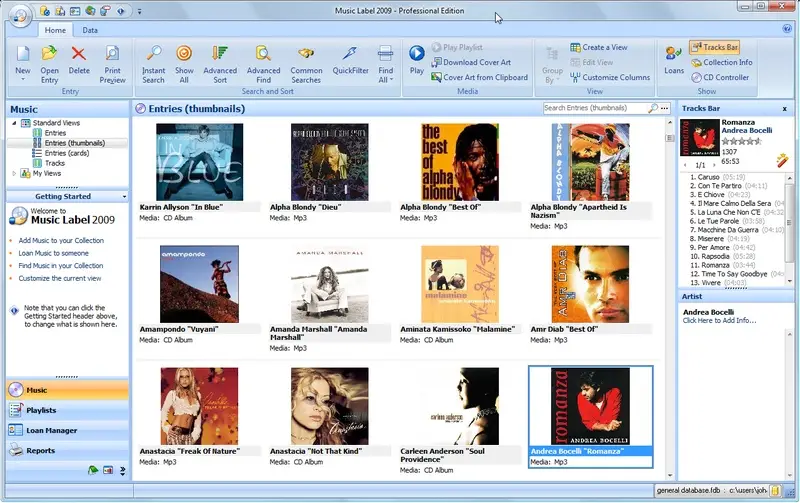Click the search magnifier icon

(653, 108)
